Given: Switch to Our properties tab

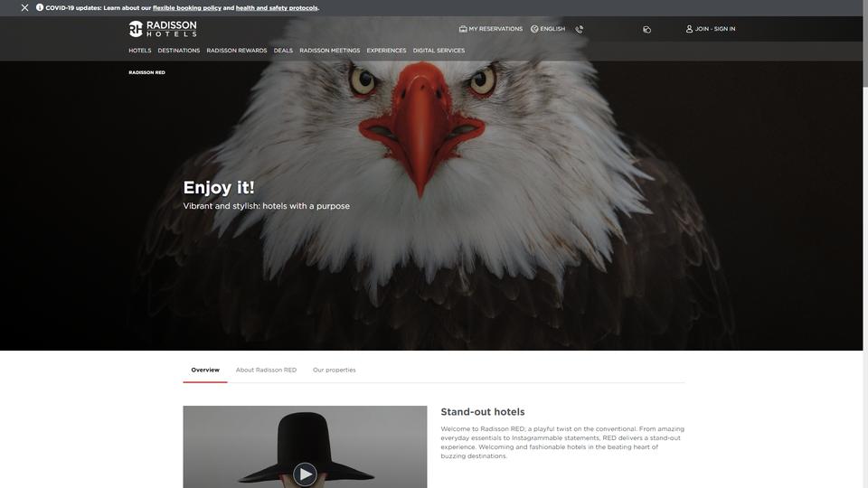Looking at the screenshot, I should [x=335, y=371].
